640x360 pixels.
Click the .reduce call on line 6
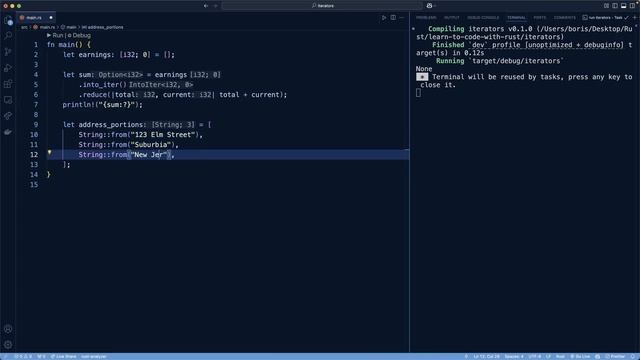[94, 95]
